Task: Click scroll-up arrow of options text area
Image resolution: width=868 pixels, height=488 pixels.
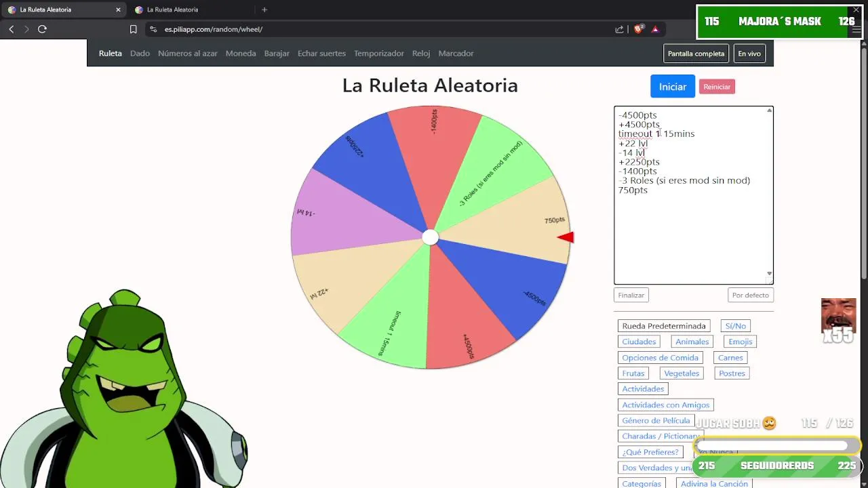Action: click(x=770, y=110)
